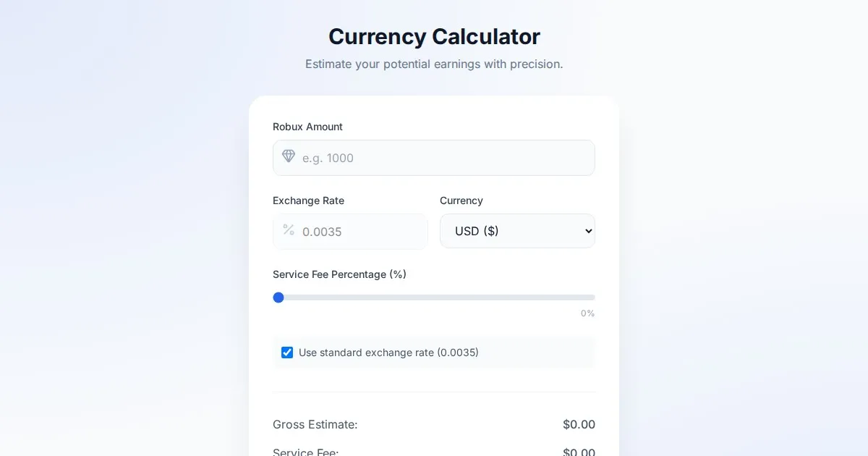Image resolution: width=868 pixels, height=456 pixels.
Task: Click into the Exchange Rate 0.0035 field
Action: (x=358, y=232)
